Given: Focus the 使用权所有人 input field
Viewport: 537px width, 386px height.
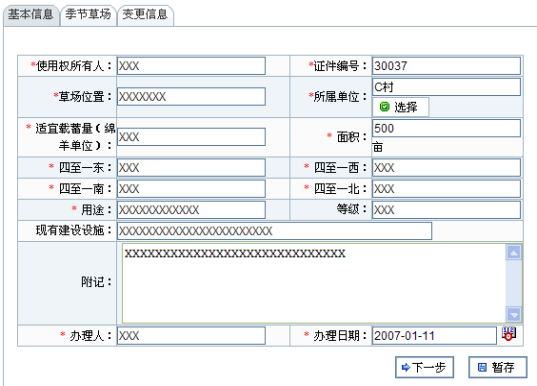Looking at the screenshot, I should pyautogui.click(x=191, y=66).
